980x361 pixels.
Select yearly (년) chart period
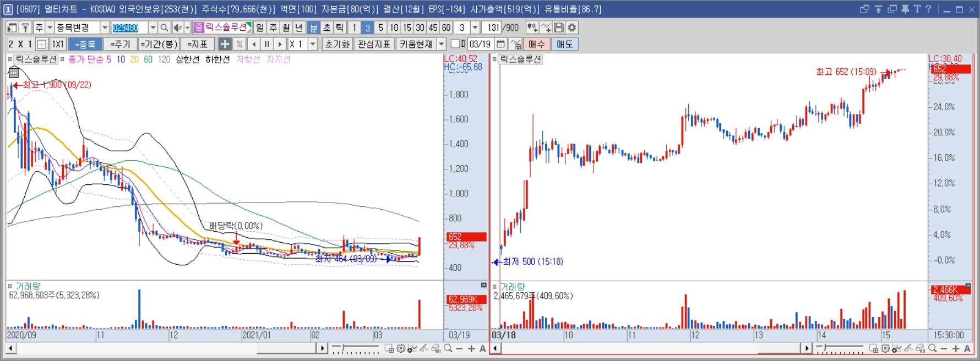[x=300, y=28]
